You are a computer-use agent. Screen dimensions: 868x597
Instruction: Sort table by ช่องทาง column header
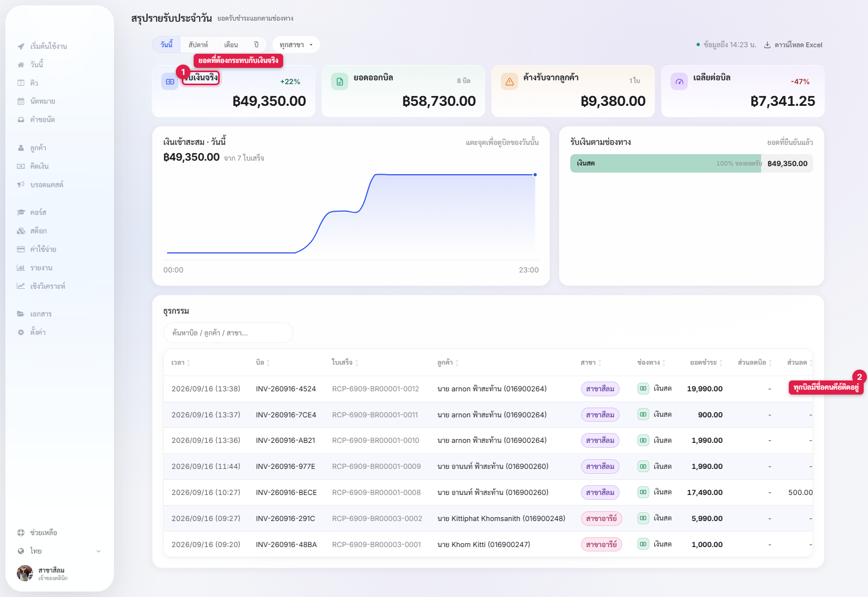click(x=651, y=363)
